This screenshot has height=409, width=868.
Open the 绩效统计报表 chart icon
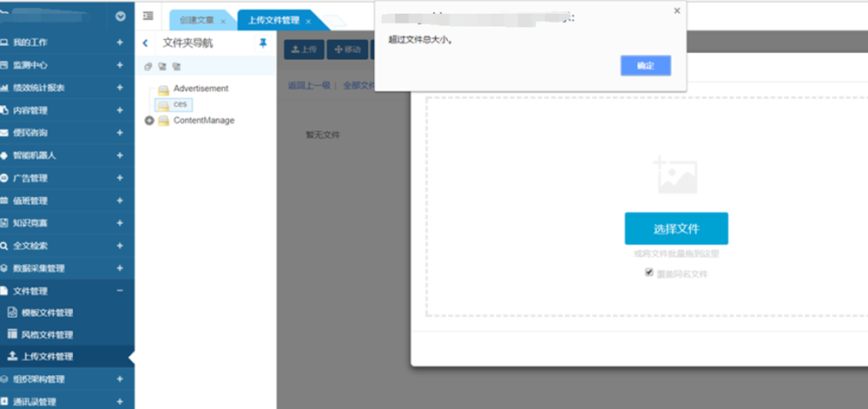tap(3, 88)
